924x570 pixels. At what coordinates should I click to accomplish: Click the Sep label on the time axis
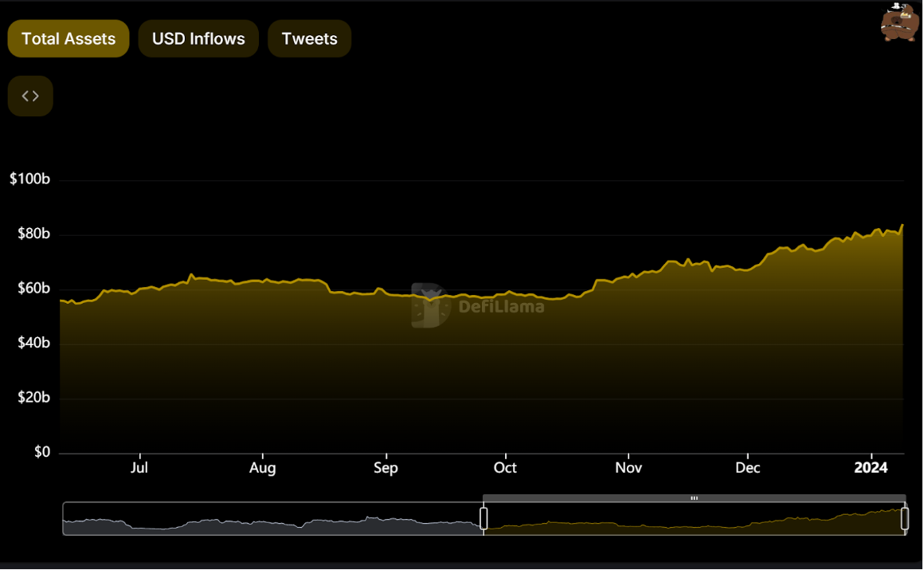click(386, 468)
